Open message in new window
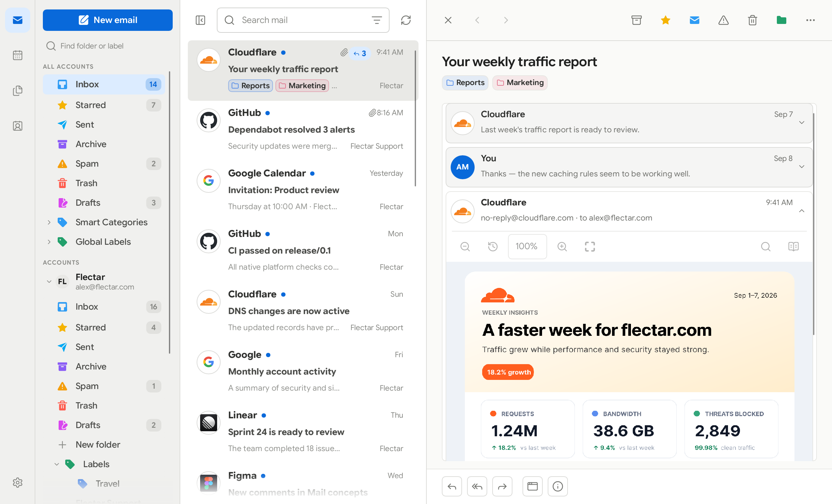832x504 pixels. coord(533,486)
